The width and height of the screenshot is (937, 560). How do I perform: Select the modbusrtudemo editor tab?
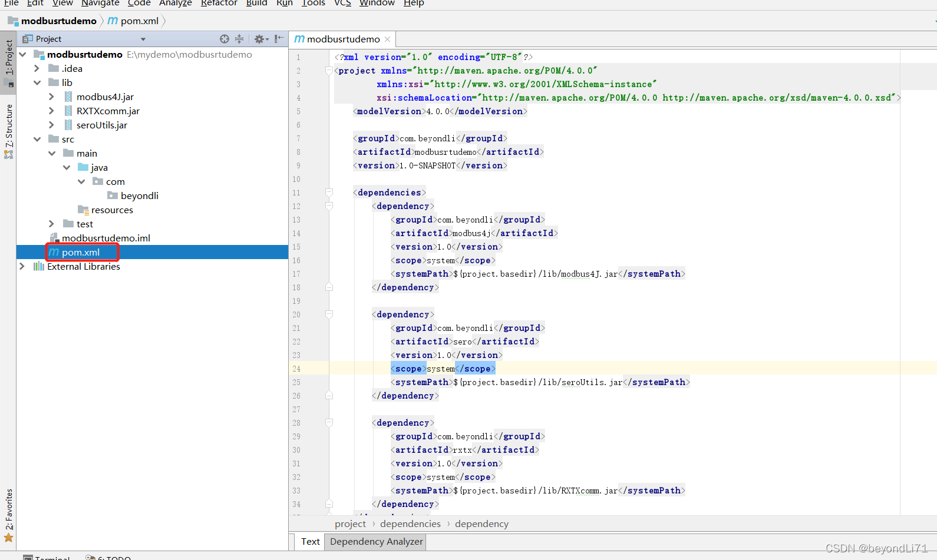(343, 39)
